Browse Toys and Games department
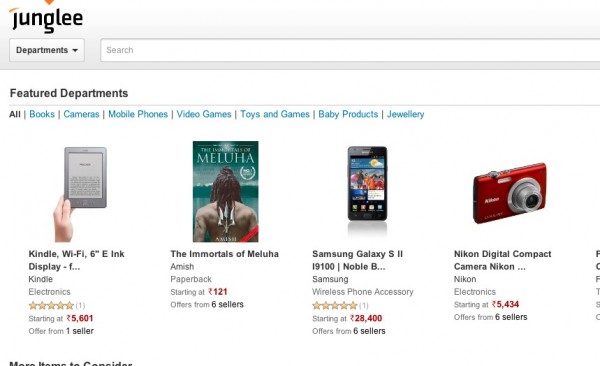The width and height of the screenshot is (600, 366). pyautogui.click(x=275, y=114)
